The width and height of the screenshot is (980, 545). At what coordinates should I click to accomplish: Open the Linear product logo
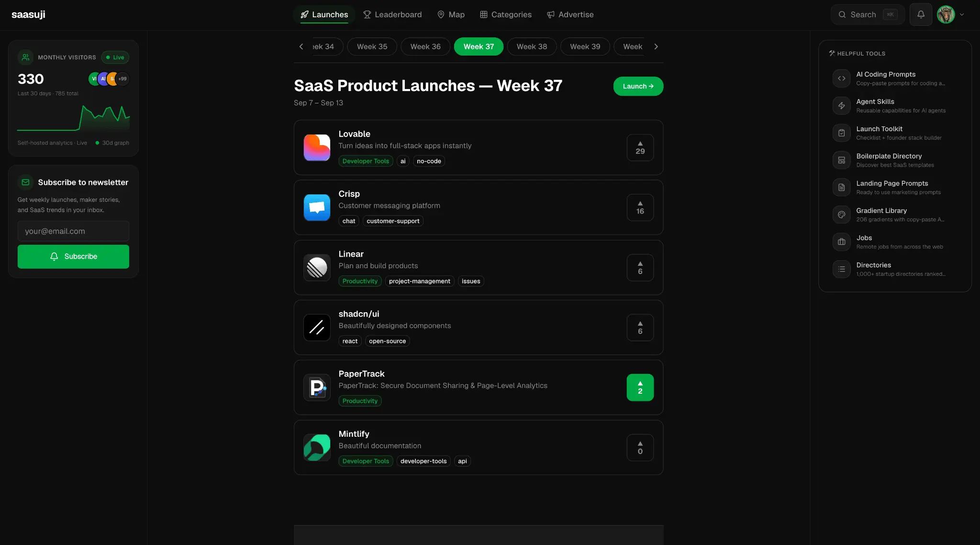click(x=317, y=267)
